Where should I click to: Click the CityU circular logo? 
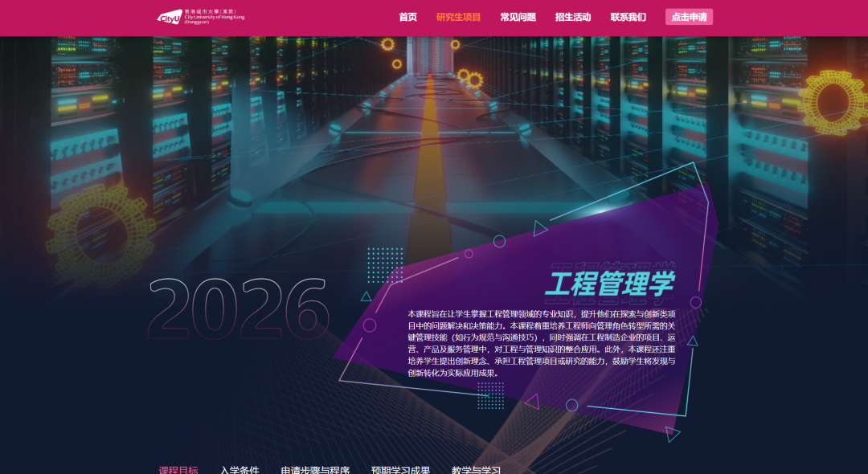click(168, 16)
